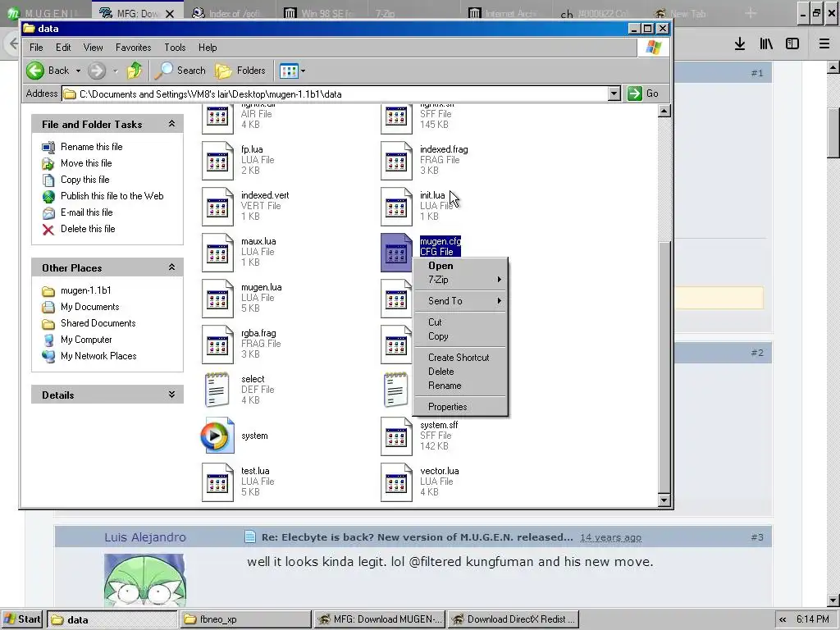Collapse the File and Folder Tasks panel
840x630 pixels.
click(171, 124)
